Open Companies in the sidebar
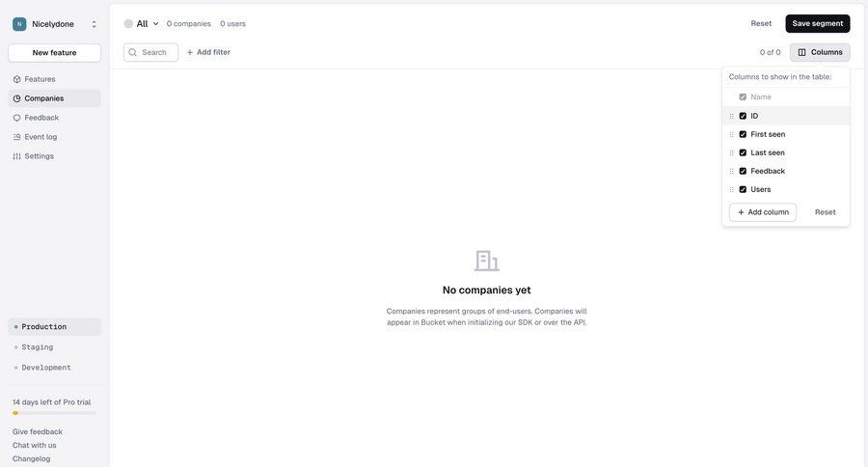This screenshot has width=868, height=467. click(x=44, y=98)
